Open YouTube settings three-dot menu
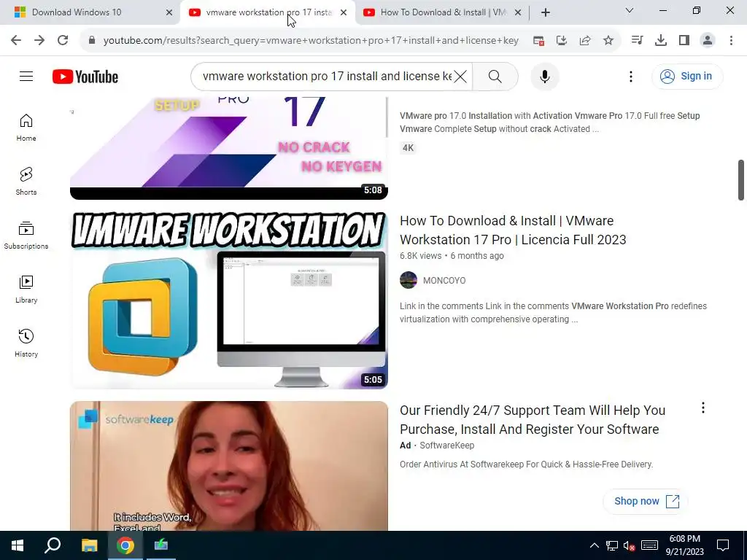This screenshot has height=560, width=747. click(631, 76)
